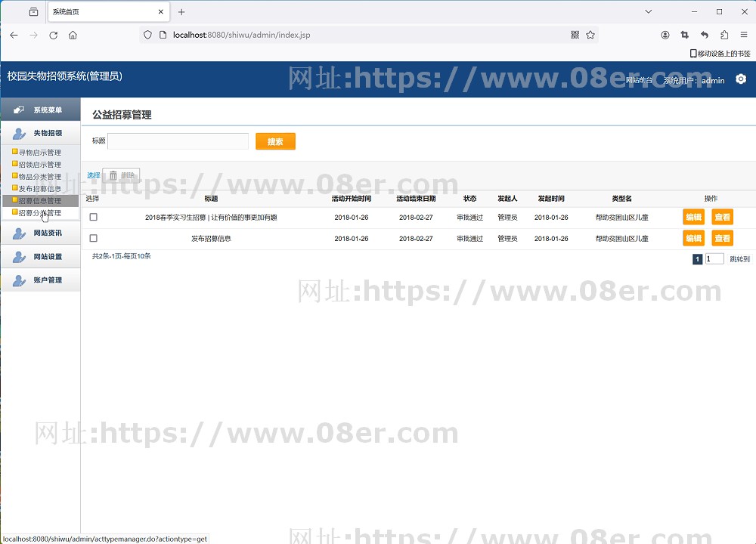Click the 类型名 column header
This screenshot has height=544, width=756.
[622, 199]
